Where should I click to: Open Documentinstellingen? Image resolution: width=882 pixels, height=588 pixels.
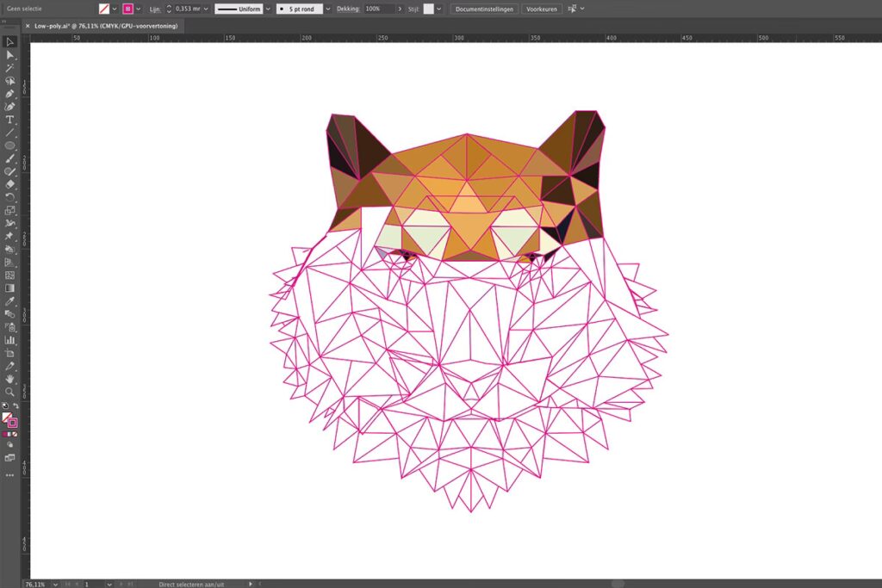pos(484,9)
